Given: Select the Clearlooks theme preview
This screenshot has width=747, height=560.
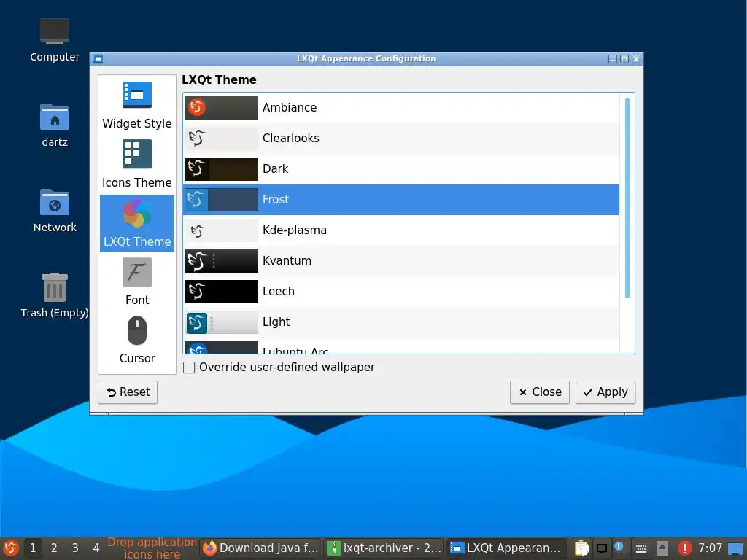Looking at the screenshot, I should 222,138.
